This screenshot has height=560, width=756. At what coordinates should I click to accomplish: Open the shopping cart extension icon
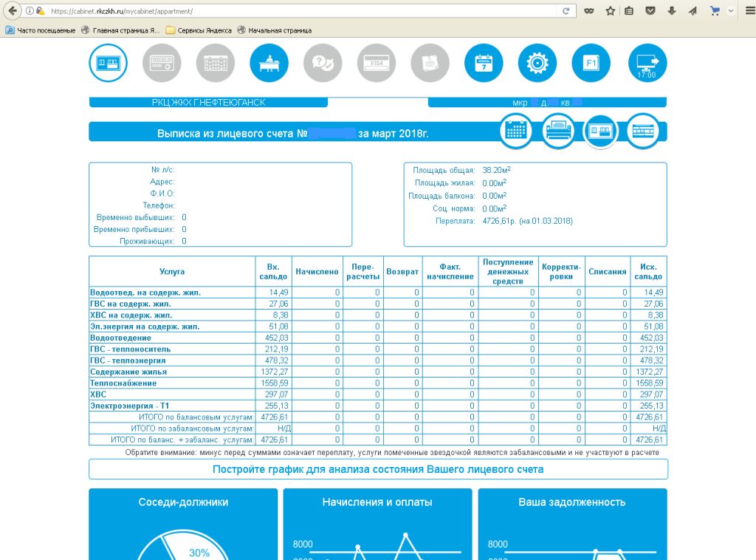pyautogui.click(x=715, y=11)
